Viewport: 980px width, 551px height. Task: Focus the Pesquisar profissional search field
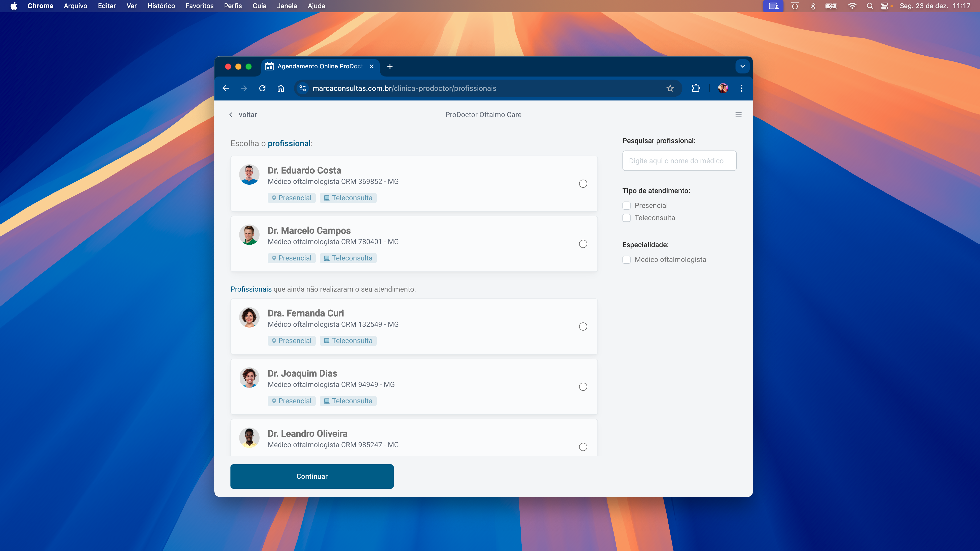pyautogui.click(x=679, y=161)
